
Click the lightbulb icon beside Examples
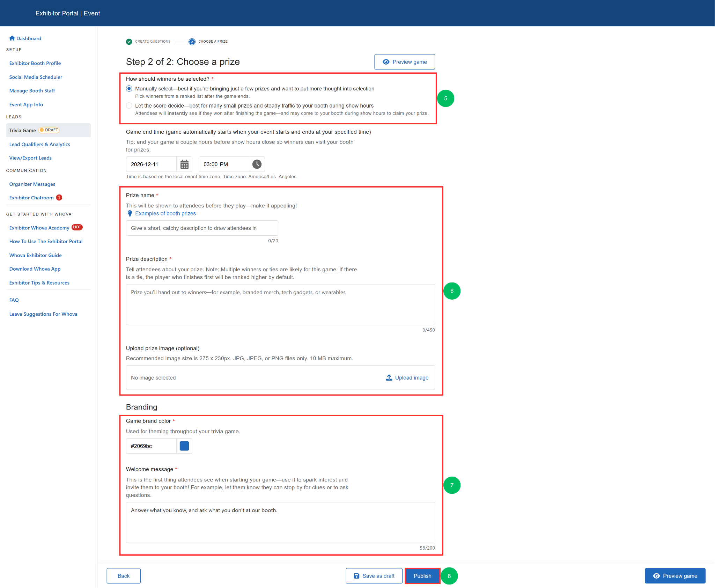(x=130, y=213)
